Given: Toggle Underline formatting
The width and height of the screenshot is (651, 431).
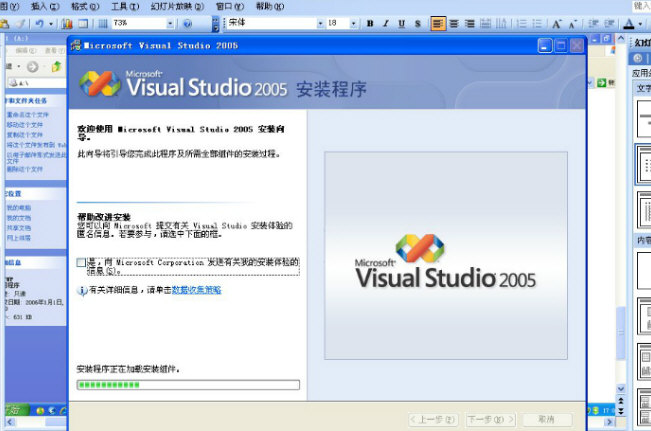Looking at the screenshot, I should click(x=401, y=24).
